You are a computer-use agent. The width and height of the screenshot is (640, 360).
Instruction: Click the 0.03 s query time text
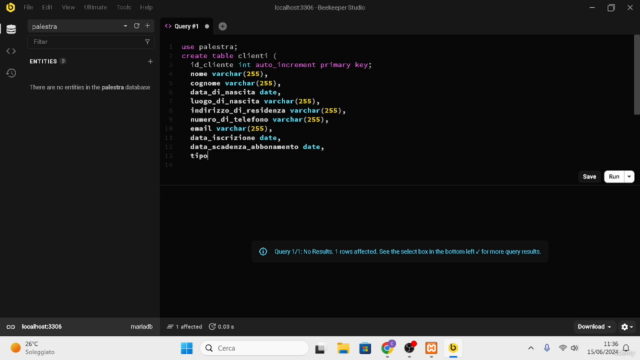point(226,327)
